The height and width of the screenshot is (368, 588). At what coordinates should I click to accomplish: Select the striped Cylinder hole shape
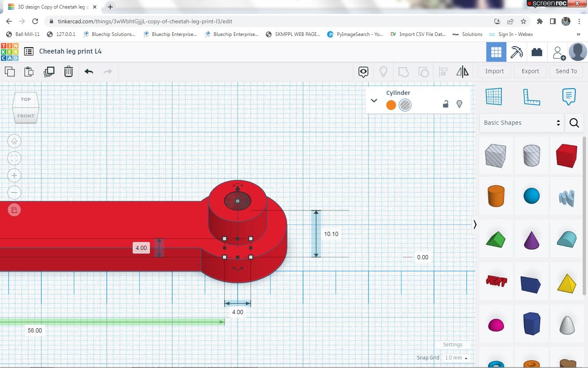532,156
